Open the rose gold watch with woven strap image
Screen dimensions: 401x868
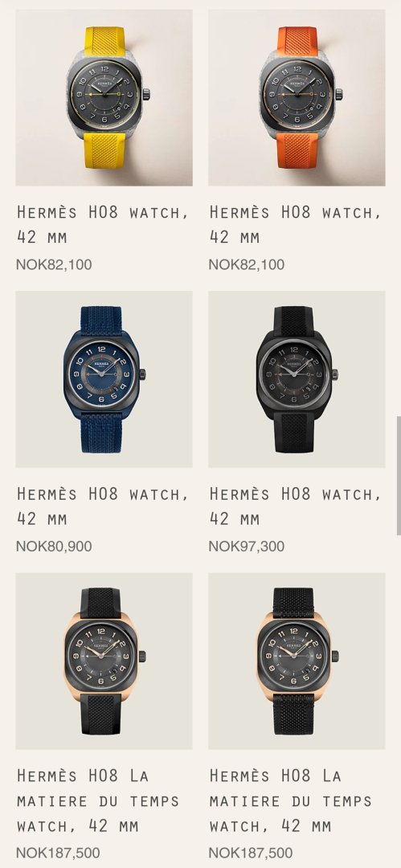coord(297,661)
